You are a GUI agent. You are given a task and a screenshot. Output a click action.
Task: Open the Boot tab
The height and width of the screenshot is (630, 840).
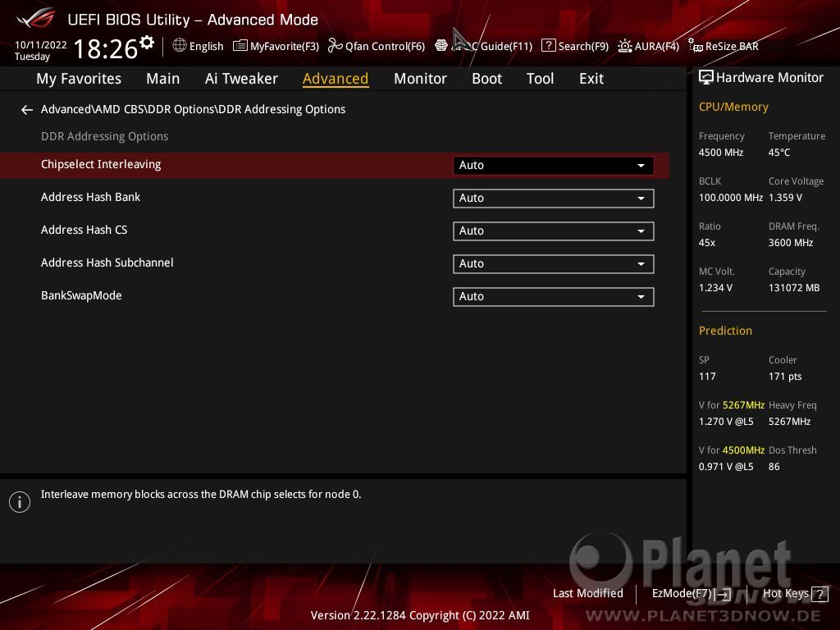pos(486,79)
